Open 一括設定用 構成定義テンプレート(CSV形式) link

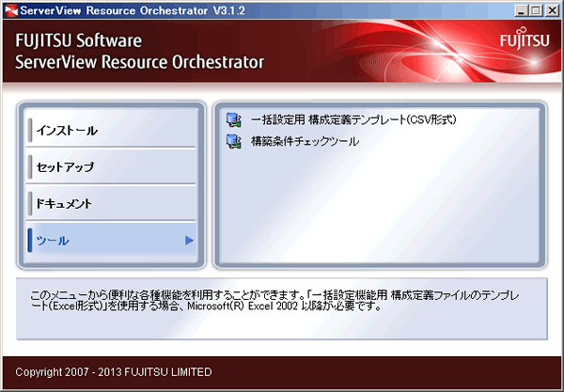[353, 119]
